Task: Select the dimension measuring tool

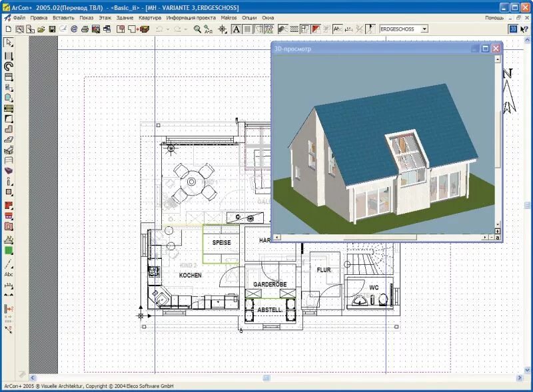Action: (9, 286)
